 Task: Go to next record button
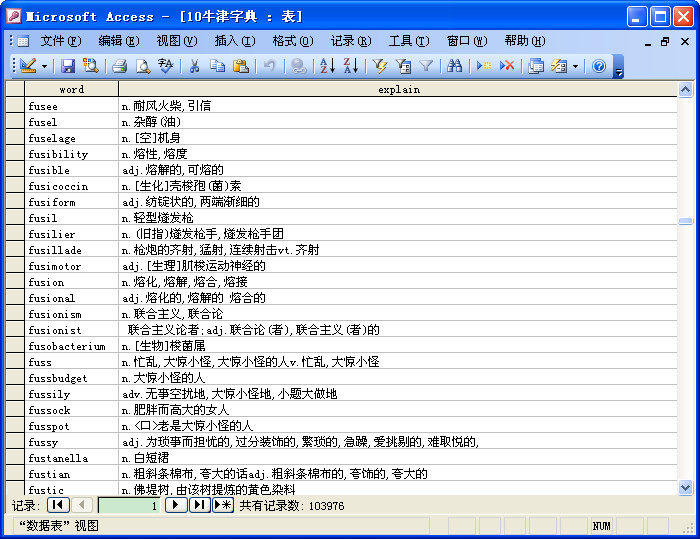176,505
